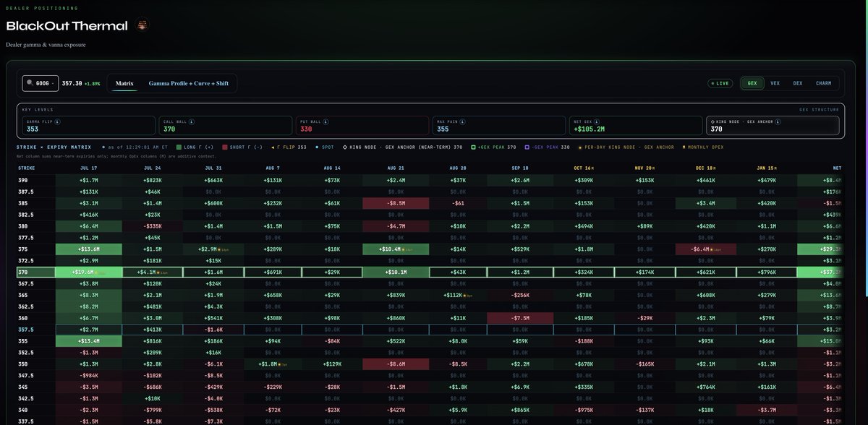Click the Net GEX +$105.2M card
Image resolution: width=868 pixels, height=425 pixels.
coord(634,126)
